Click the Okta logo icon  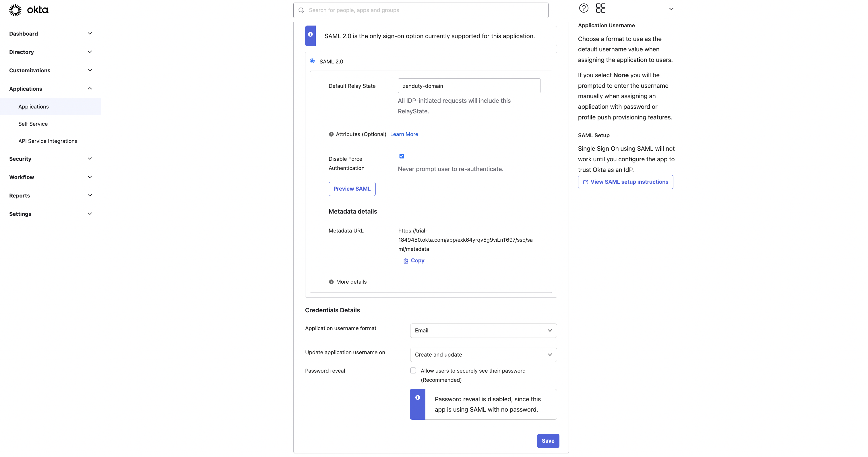coord(15,10)
